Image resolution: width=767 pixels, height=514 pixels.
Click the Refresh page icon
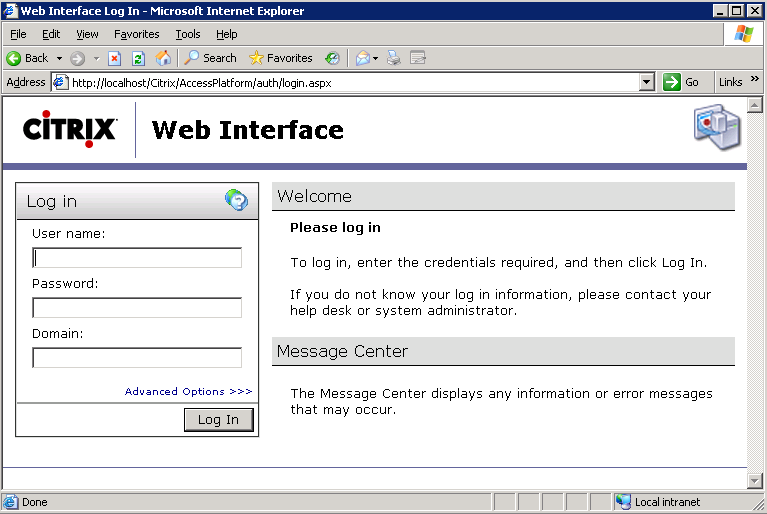138,58
